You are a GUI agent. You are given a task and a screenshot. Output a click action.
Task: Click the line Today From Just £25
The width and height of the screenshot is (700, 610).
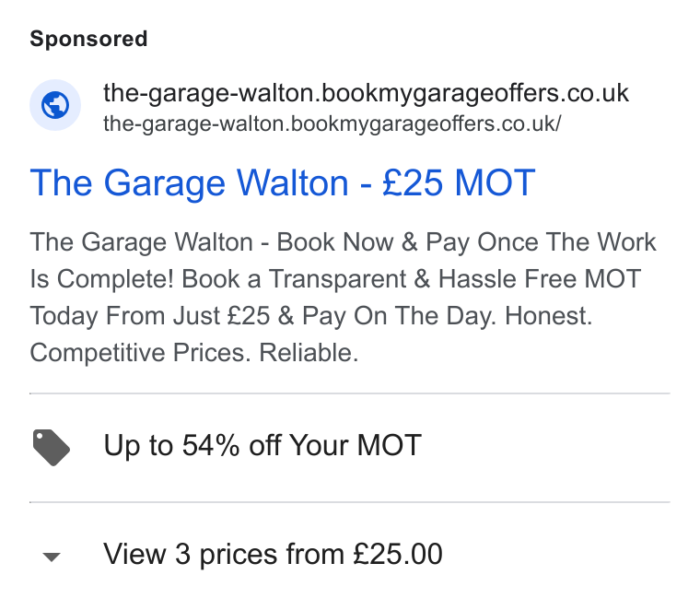(150, 316)
